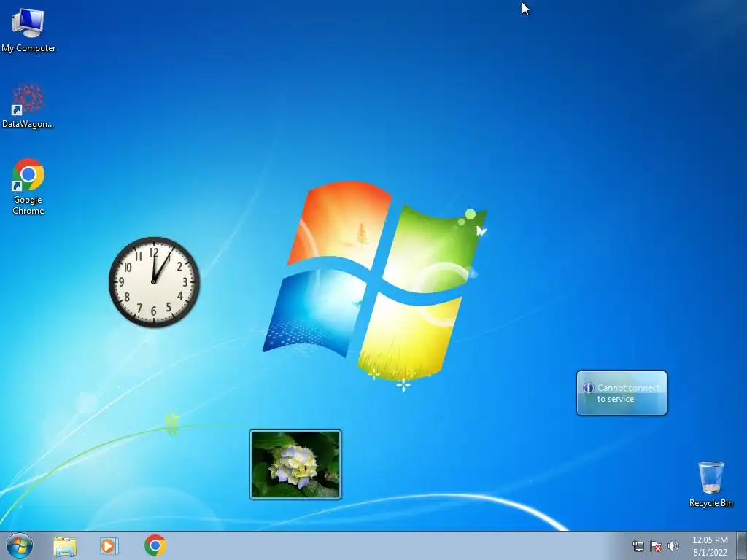Select the Recycle Bin icon
Screen dimensions: 747x560
tap(711, 484)
